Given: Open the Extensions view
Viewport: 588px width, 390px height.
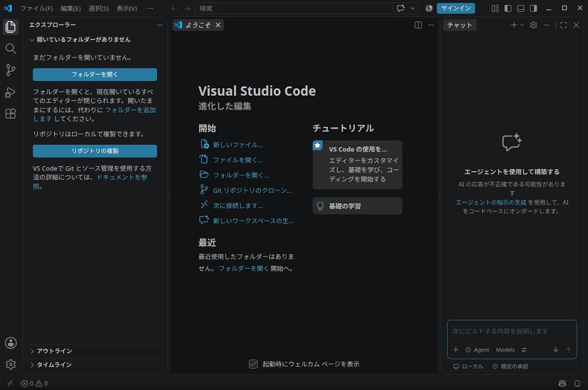Looking at the screenshot, I should (10, 113).
